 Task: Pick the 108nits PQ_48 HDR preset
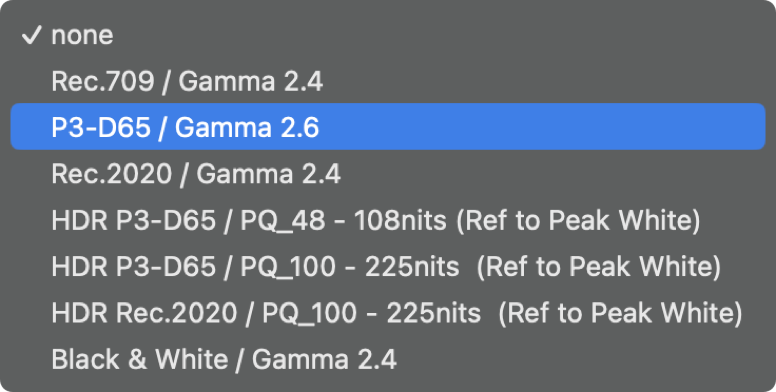(x=388, y=220)
